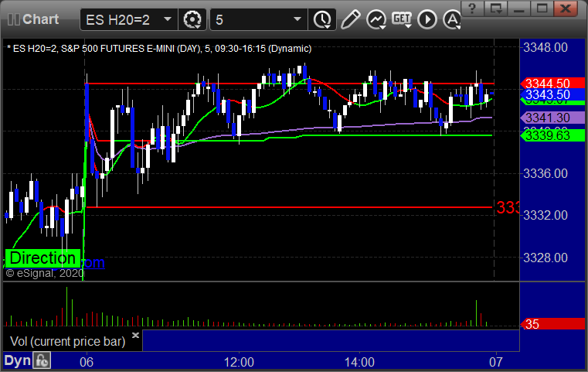Click the 12:00 time axis label
Screen dimensions: 588x372
click(239, 362)
